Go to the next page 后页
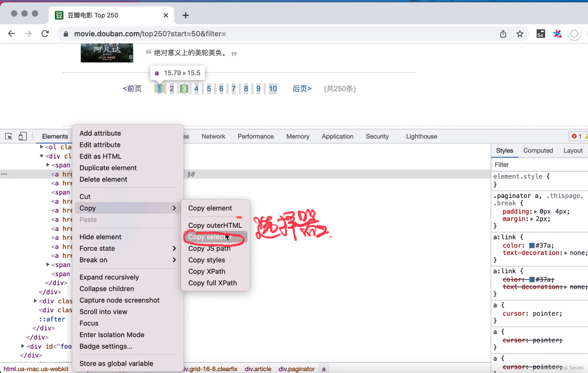 click(x=302, y=89)
